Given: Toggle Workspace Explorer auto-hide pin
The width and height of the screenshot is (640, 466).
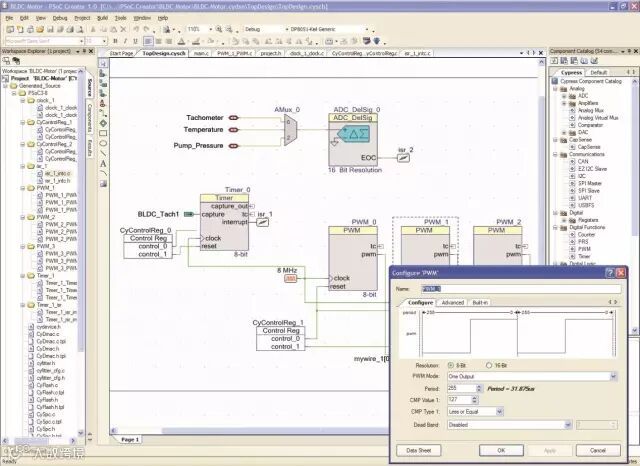Looking at the screenshot, I should tap(84, 51).
